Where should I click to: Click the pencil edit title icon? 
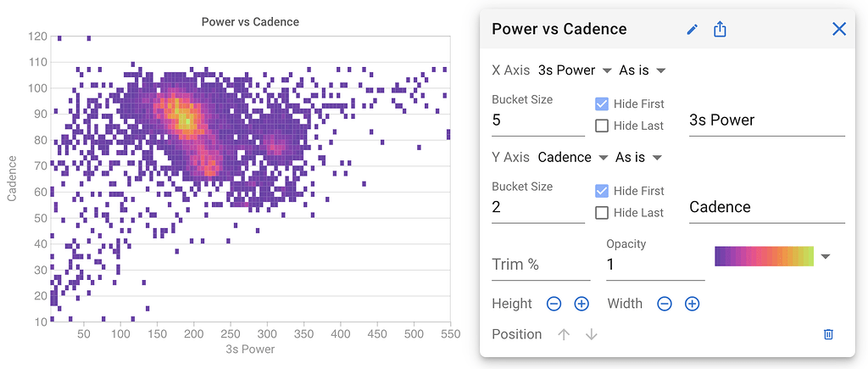pyautogui.click(x=692, y=30)
